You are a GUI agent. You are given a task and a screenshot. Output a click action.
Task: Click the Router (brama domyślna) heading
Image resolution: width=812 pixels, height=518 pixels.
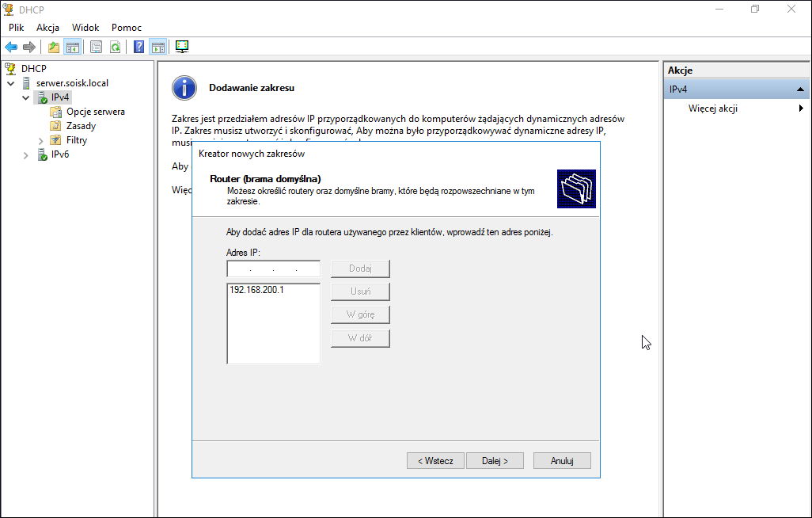click(x=265, y=179)
